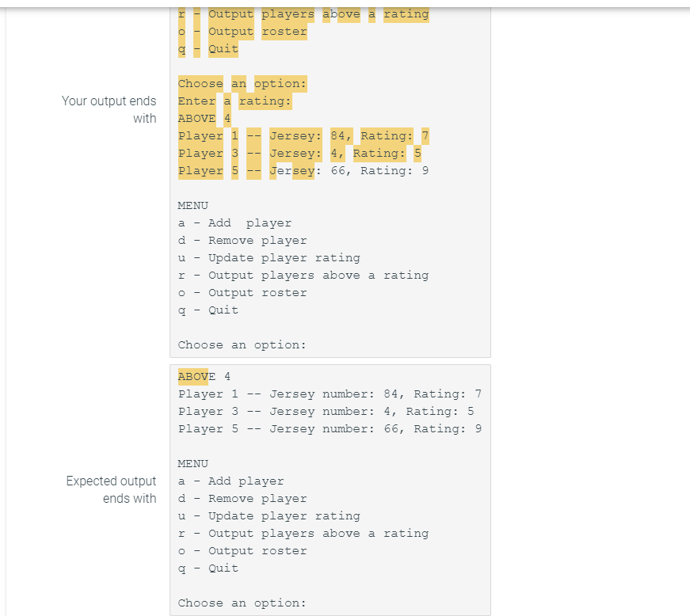This screenshot has width=690, height=616.
Task: Click "MENU" heading in the expected output box
Action: tap(193, 464)
